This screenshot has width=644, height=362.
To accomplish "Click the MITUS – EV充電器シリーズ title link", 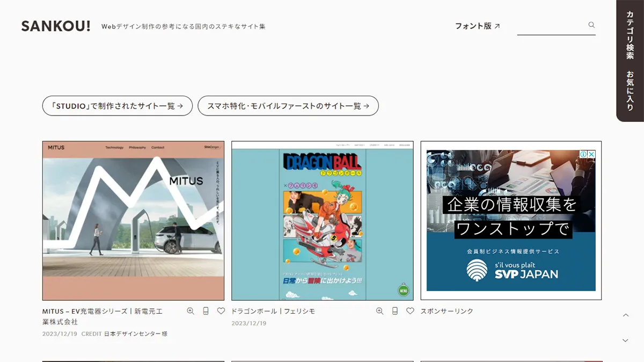I will (x=103, y=311).
